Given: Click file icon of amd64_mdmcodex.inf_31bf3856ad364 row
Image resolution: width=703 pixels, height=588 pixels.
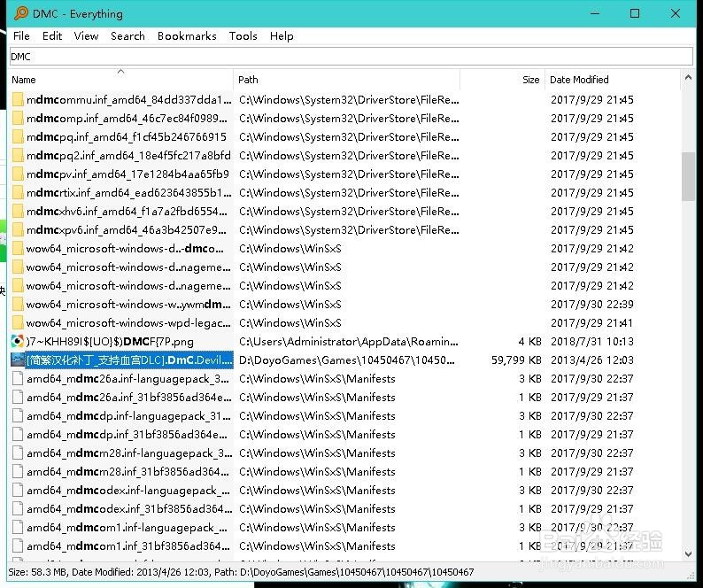Looking at the screenshot, I should click(x=18, y=509).
